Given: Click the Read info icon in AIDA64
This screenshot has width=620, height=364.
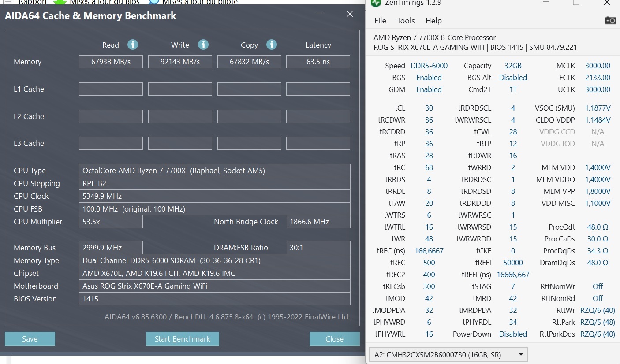Looking at the screenshot, I should point(133,45).
